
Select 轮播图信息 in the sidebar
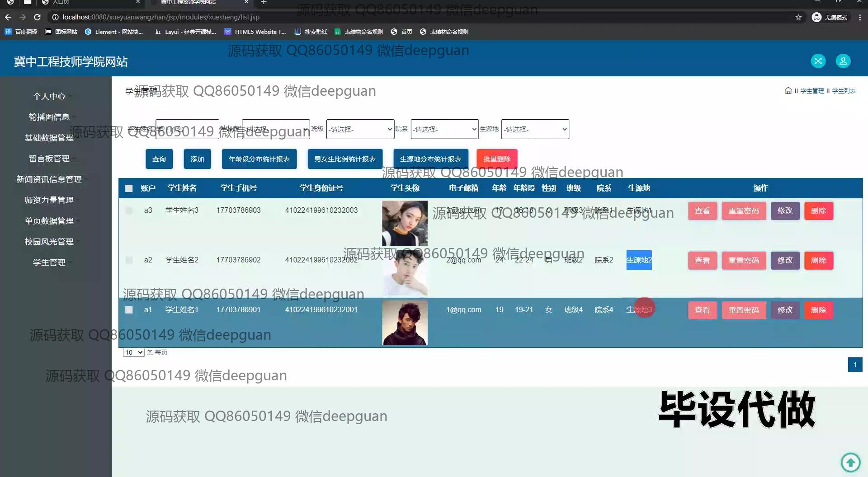tap(49, 117)
